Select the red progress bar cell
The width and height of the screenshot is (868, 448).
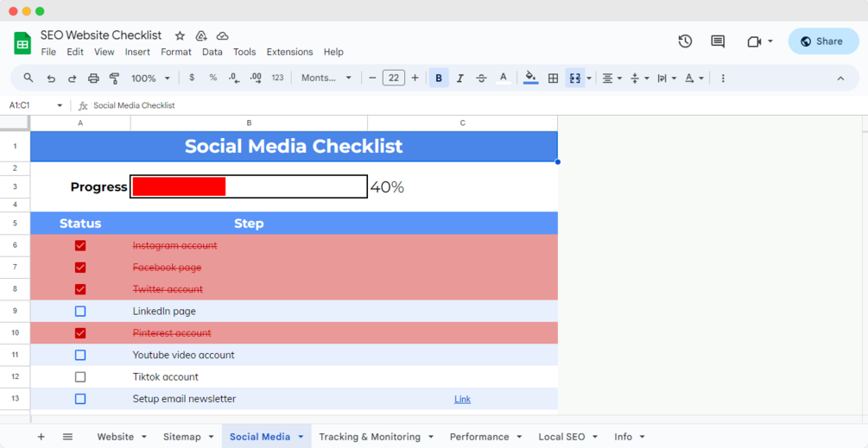point(249,187)
